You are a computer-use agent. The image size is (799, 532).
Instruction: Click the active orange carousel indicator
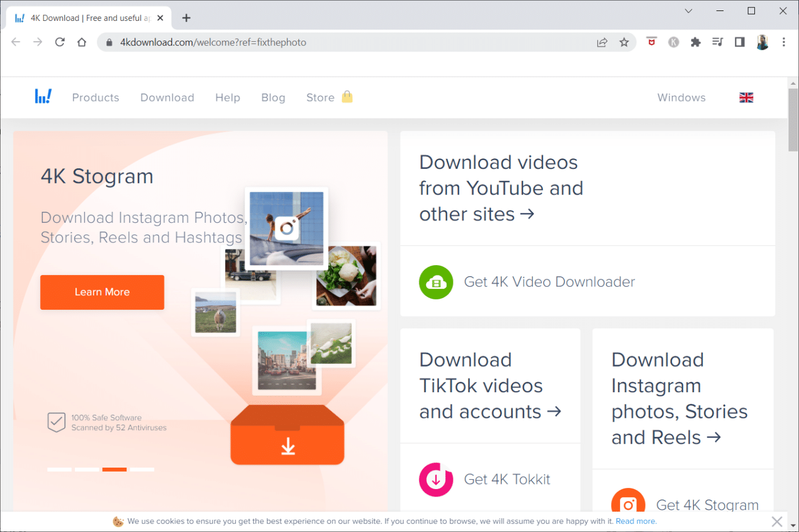pyautogui.click(x=114, y=469)
